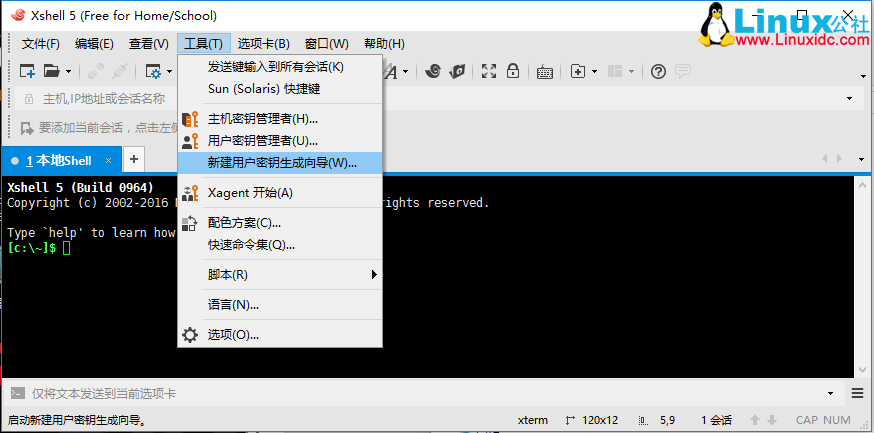
Task: Click the tab scroll right arrow
Action: pos(839,159)
